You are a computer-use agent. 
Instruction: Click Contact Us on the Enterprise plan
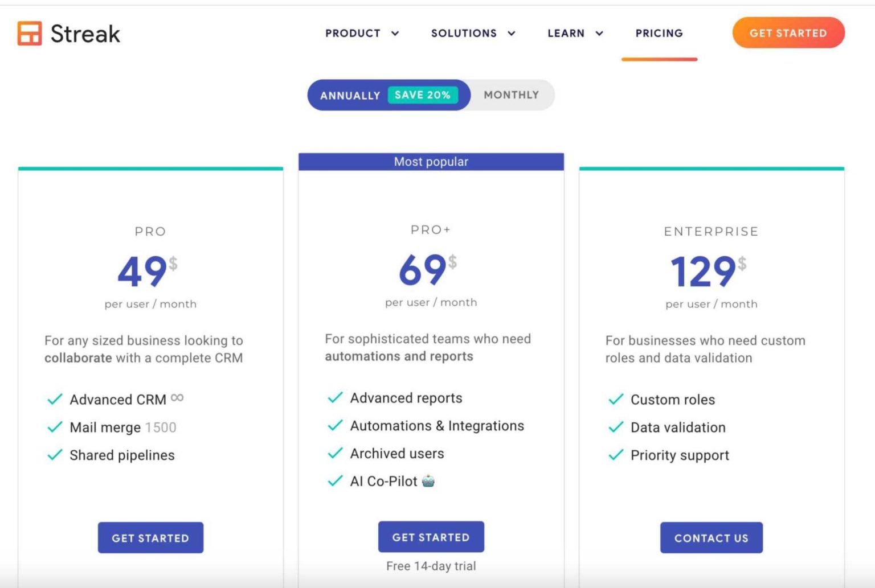[x=711, y=537]
